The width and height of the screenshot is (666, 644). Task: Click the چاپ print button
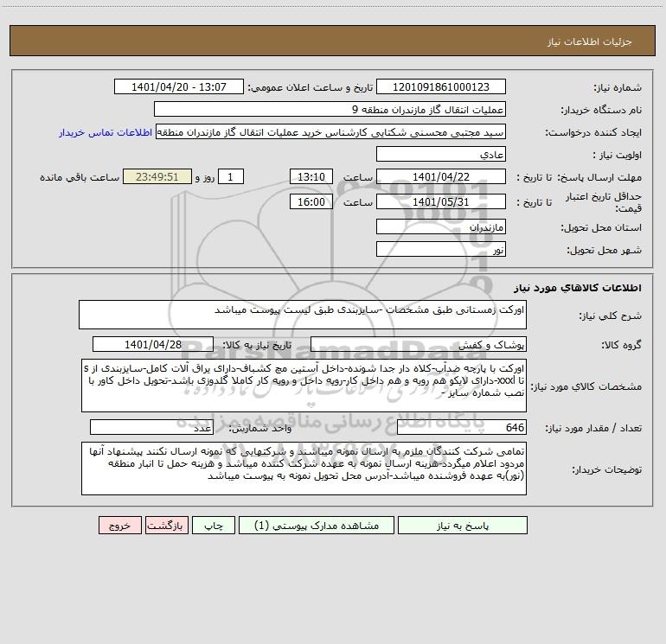point(214,526)
